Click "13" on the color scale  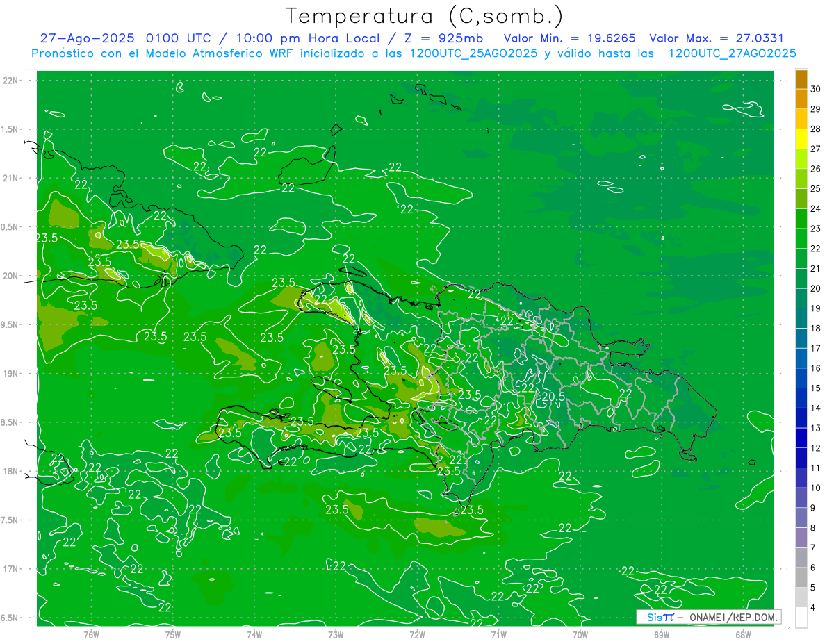click(816, 428)
